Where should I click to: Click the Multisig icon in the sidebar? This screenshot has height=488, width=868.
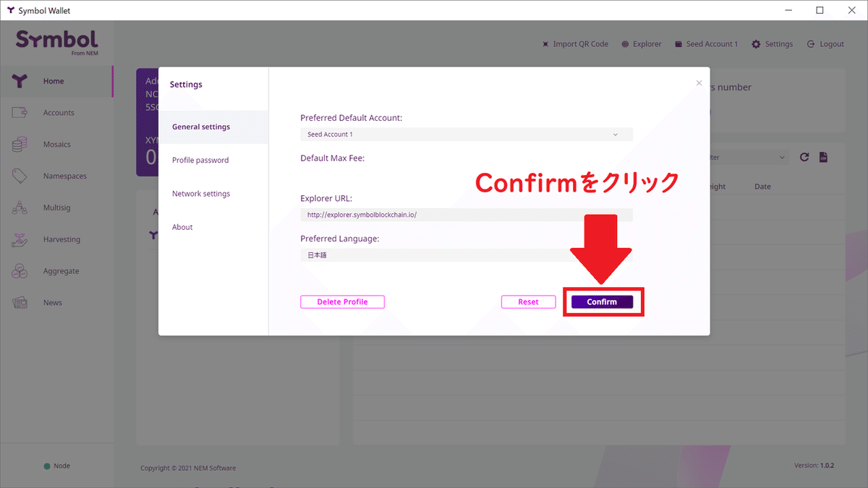(x=20, y=207)
